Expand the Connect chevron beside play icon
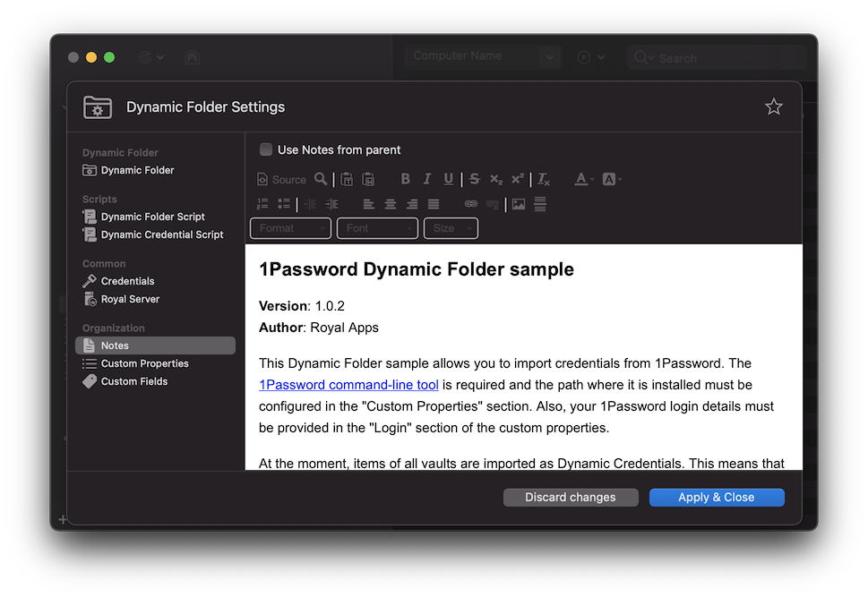868x597 pixels. [601, 57]
